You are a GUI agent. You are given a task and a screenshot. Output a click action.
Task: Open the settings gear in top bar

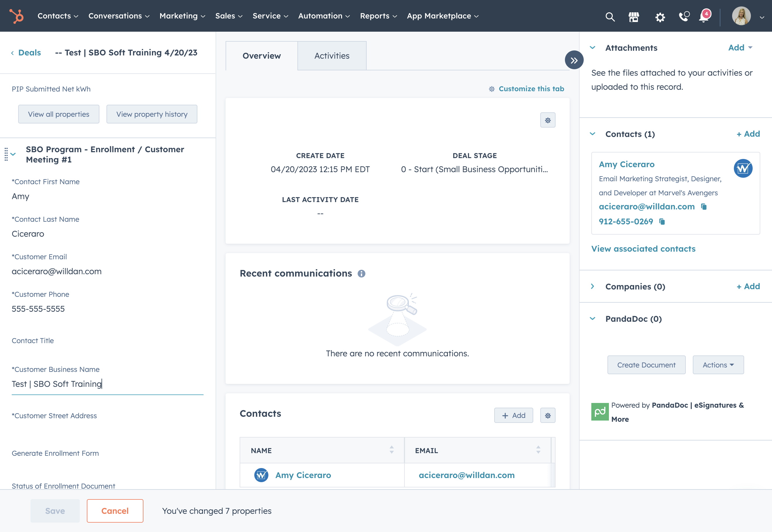click(660, 17)
